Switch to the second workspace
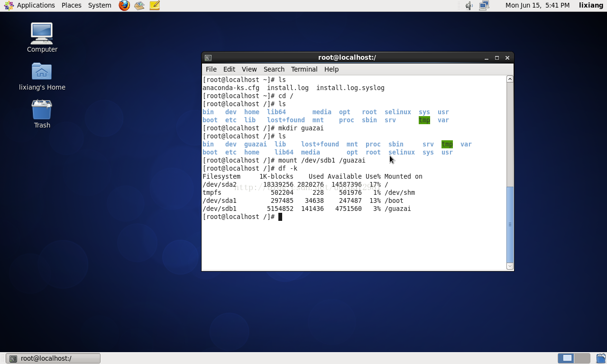The image size is (607, 364). tap(582, 358)
